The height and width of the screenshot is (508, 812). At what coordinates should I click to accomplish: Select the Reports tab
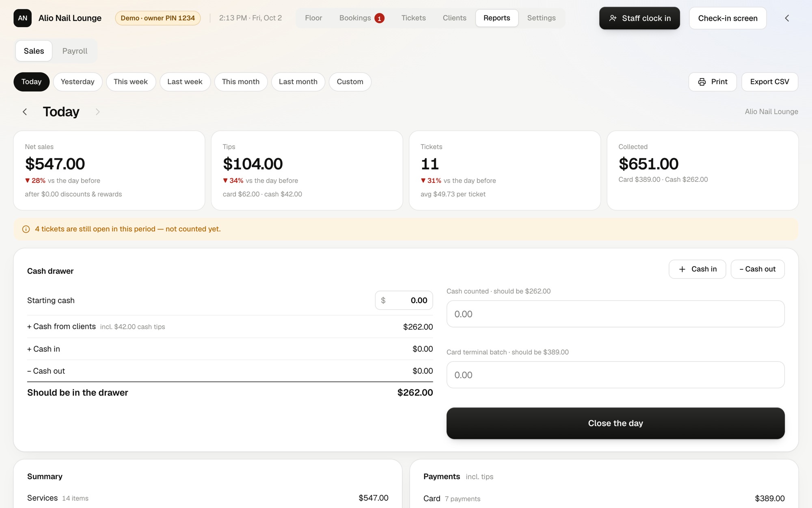click(497, 18)
